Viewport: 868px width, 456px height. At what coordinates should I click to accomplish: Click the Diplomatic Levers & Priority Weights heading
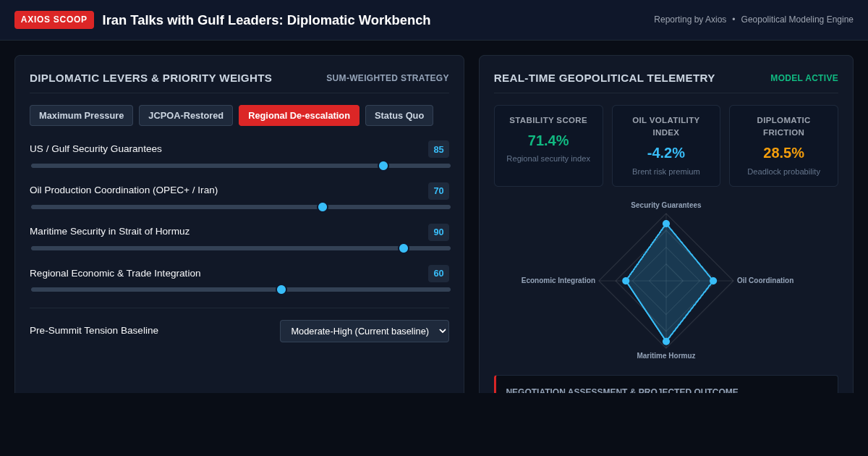click(150, 78)
